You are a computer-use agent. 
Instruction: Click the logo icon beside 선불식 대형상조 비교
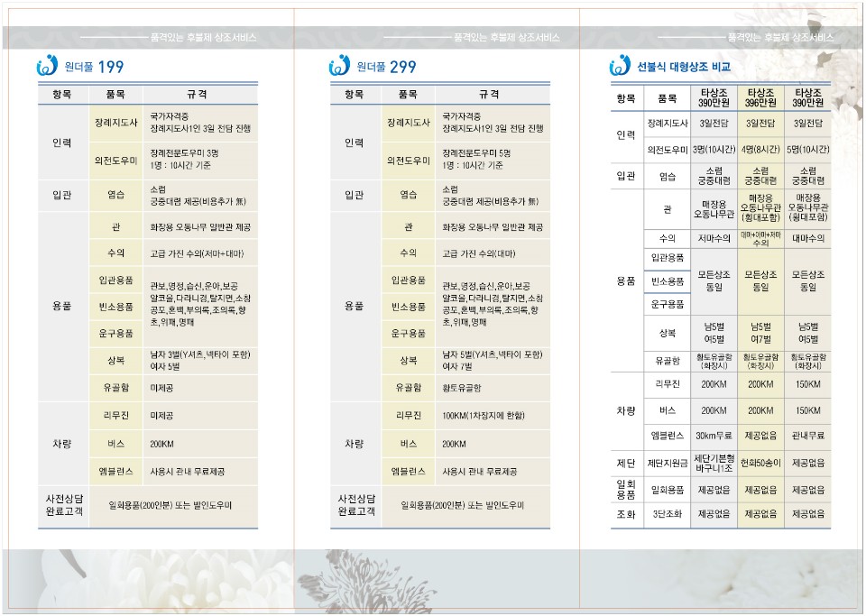[620, 66]
